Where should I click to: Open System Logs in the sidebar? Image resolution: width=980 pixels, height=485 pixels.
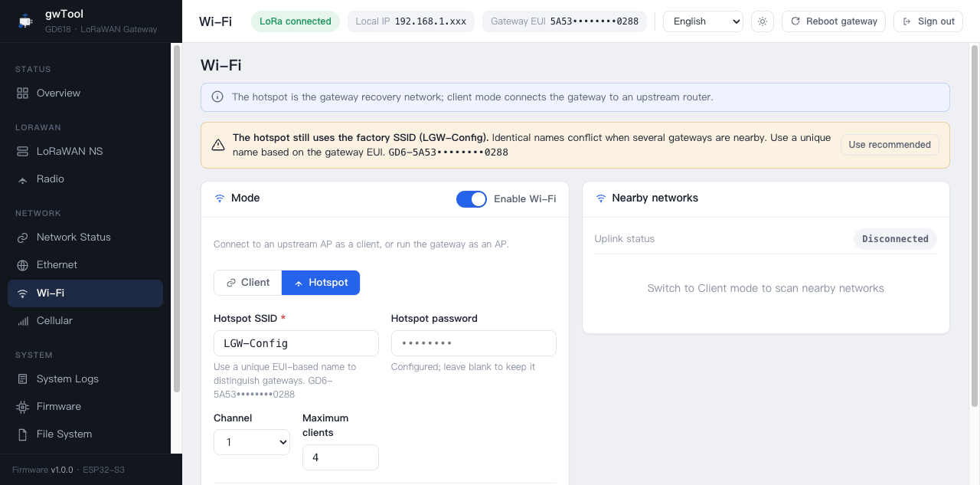click(x=85, y=378)
